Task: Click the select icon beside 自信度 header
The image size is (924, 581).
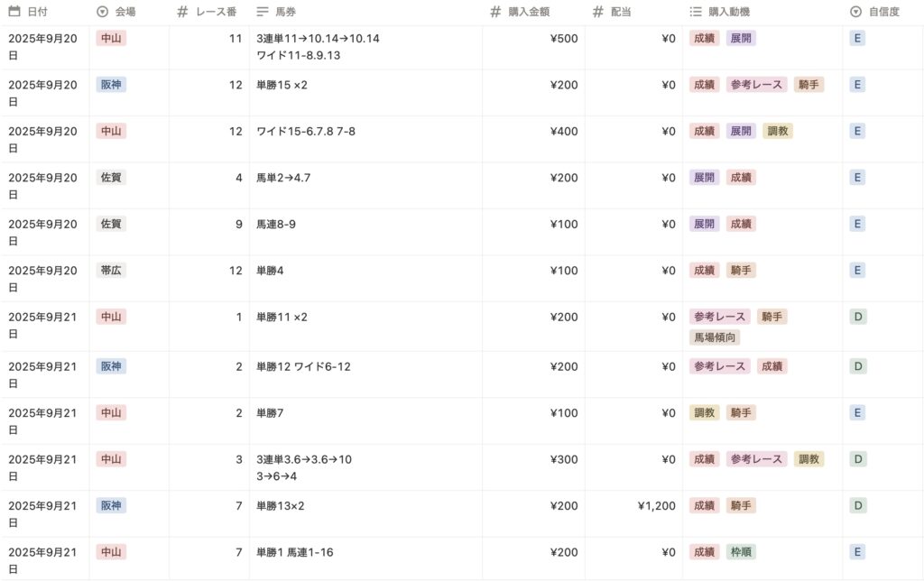Action: [x=855, y=13]
